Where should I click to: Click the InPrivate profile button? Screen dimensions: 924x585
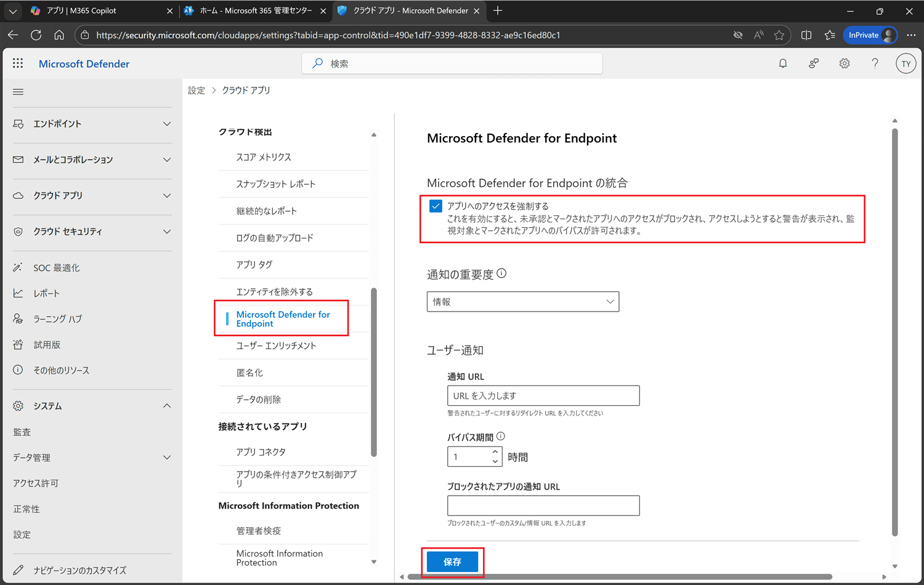pos(870,35)
